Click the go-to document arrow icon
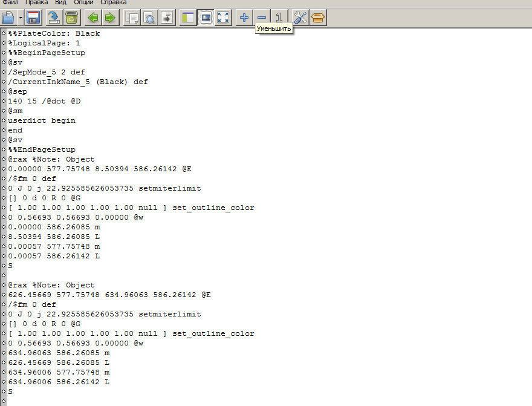 click(x=167, y=18)
